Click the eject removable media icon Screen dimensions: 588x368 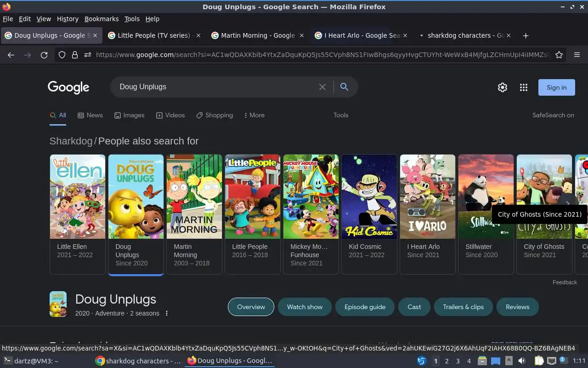509,361
